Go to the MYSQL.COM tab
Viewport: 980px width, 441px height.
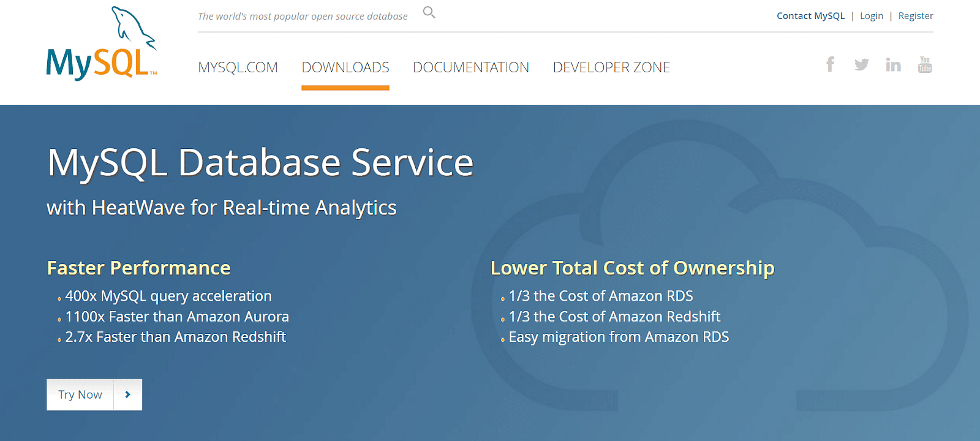pos(238,67)
